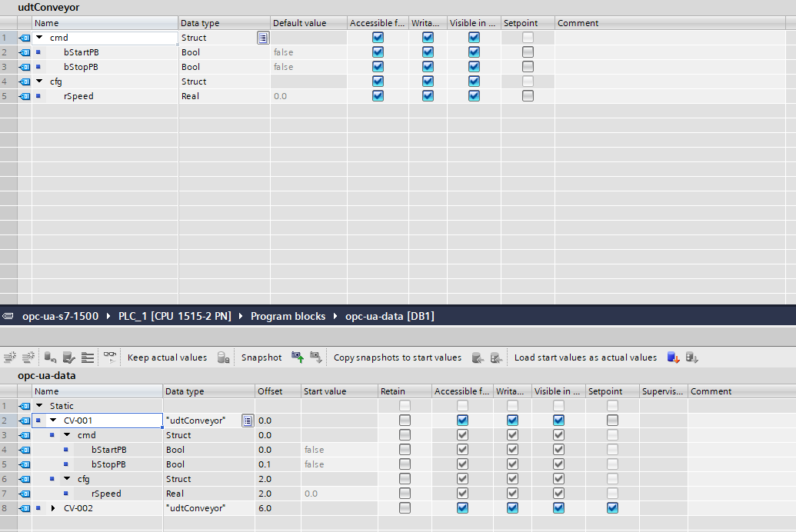Select the Comment cell on the CV-001 row
The height and width of the screenshot is (532, 796).
(x=741, y=421)
